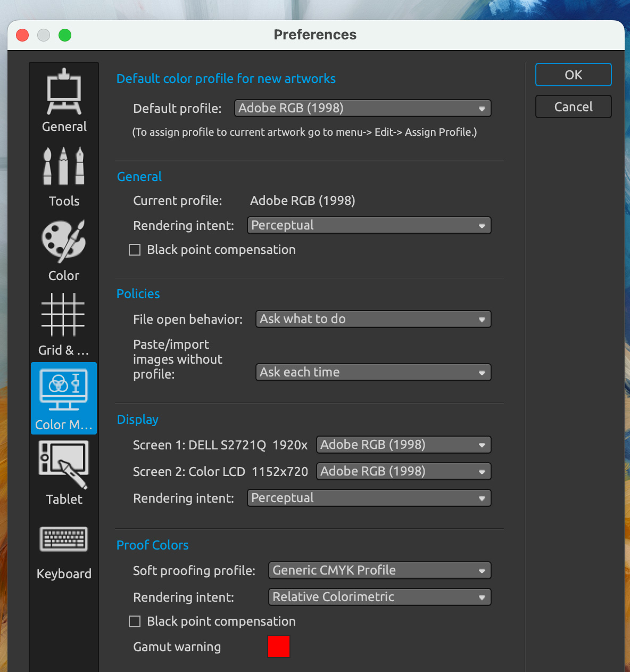Toggle Black point compensation under Proof Colors

click(135, 621)
